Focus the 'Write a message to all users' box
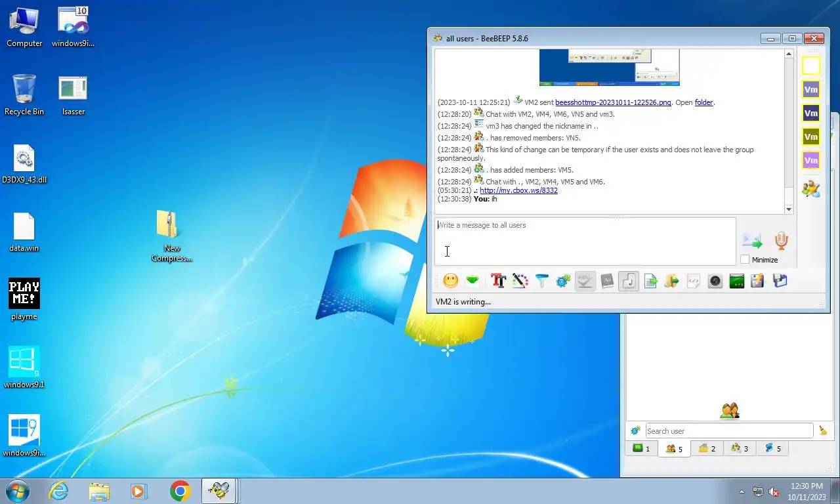This screenshot has height=504, width=840. click(585, 241)
